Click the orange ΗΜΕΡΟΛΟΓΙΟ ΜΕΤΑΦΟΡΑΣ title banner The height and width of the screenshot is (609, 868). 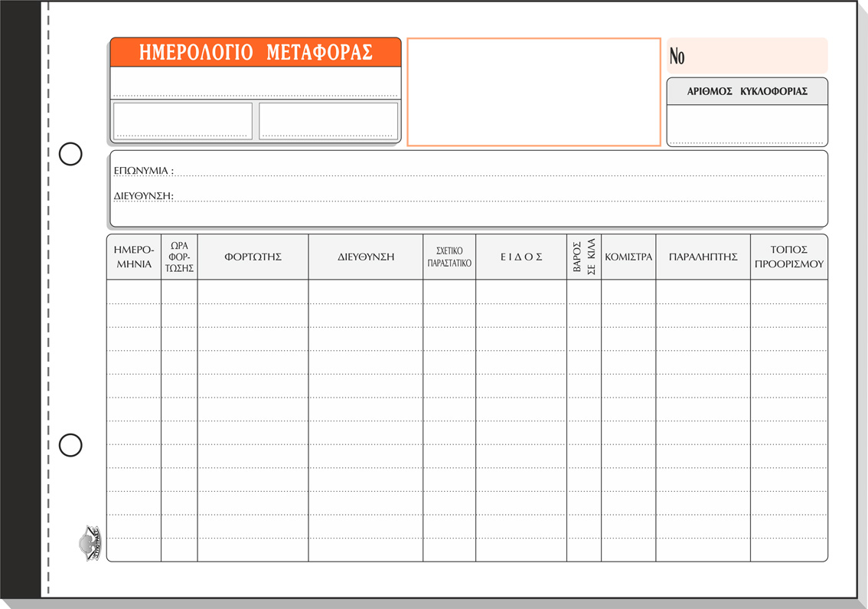tap(256, 52)
